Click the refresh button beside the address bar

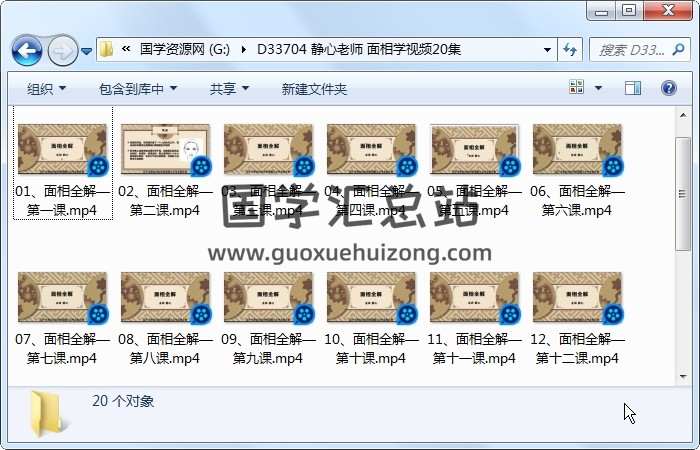[570, 49]
